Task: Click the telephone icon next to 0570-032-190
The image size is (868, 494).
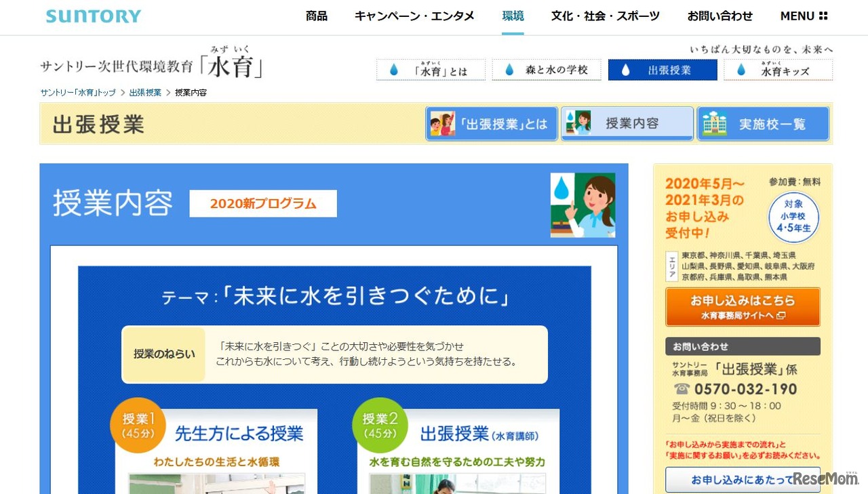Action: 682,389
